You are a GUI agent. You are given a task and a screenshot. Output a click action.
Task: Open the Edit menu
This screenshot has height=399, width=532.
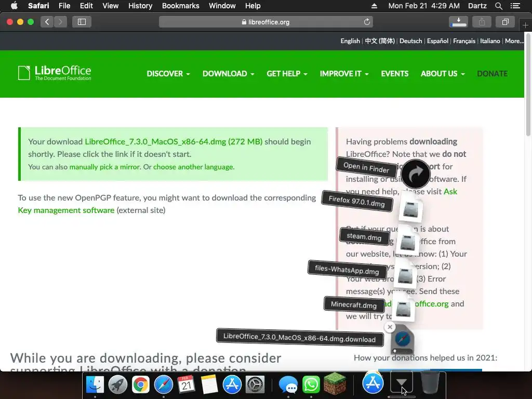pos(86,6)
